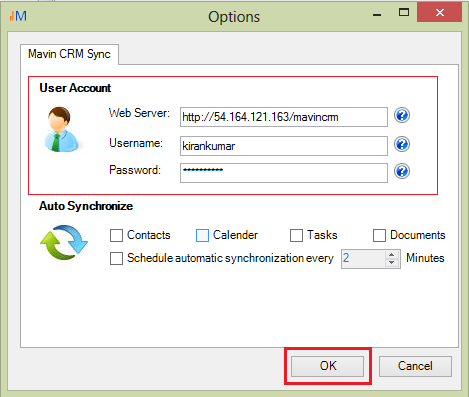This screenshot has width=469, height=397.
Task: Enable the Documents checkbox
Action: click(379, 235)
